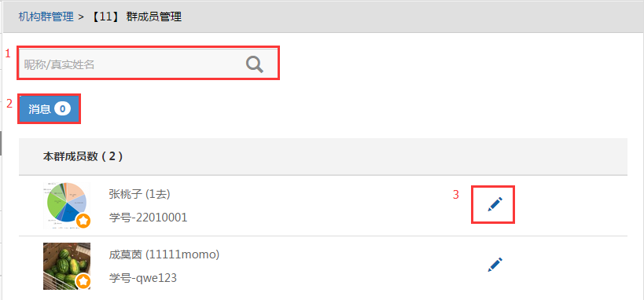Viewport: 644px width, 300px height.
Task: Select member name 成莫茵 (11111momo)
Action: (164, 254)
